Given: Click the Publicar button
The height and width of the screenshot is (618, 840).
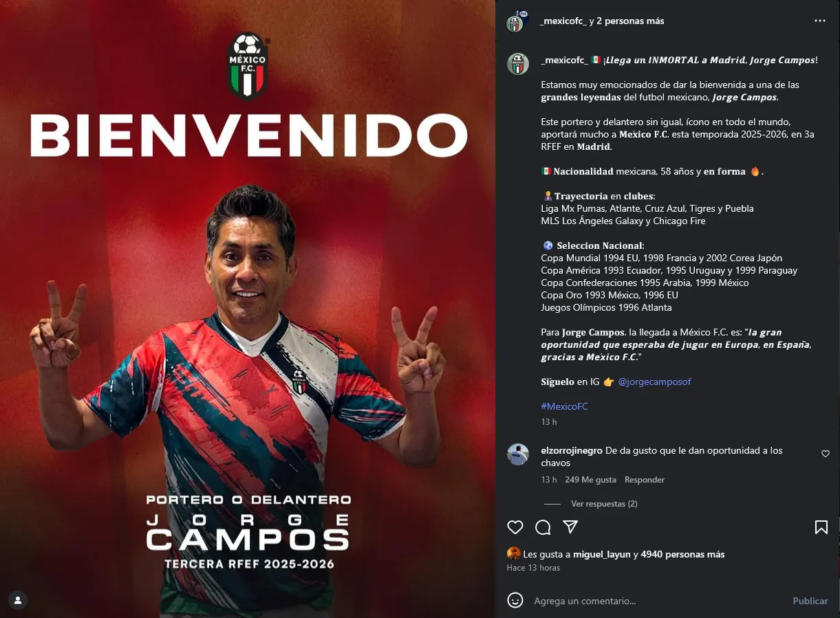Looking at the screenshot, I should [x=810, y=601].
